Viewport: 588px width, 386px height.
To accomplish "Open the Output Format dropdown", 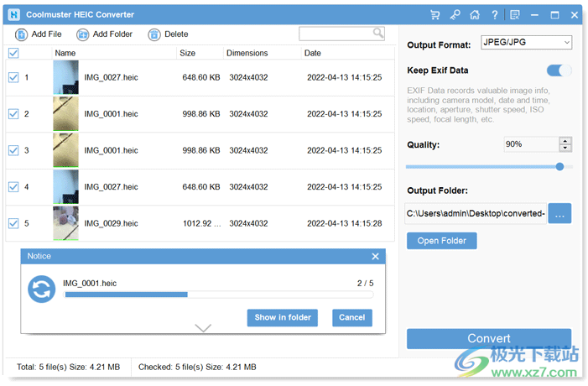I will pyautogui.click(x=526, y=43).
